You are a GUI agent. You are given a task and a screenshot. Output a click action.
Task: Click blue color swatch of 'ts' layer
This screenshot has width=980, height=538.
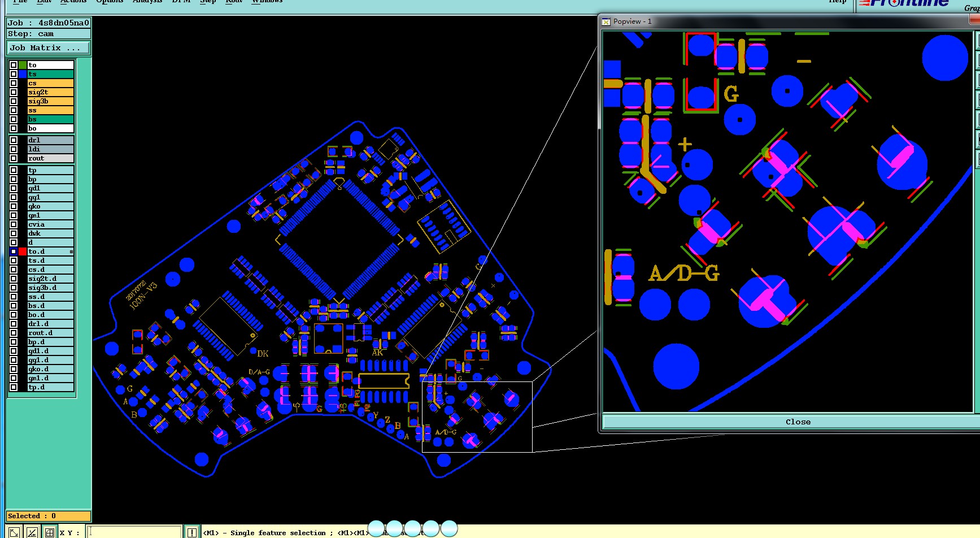click(23, 74)
